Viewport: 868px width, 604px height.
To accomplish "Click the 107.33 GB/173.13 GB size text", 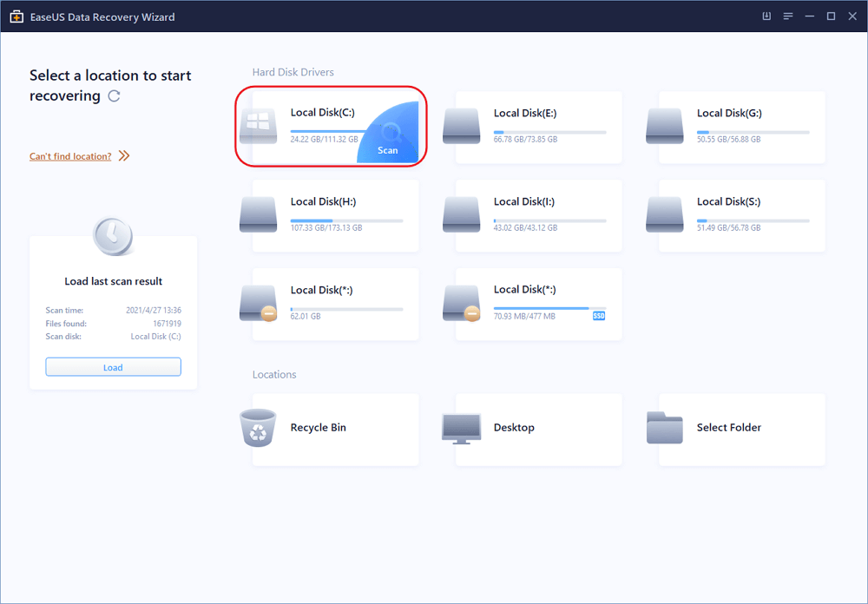I will (326, 227).
